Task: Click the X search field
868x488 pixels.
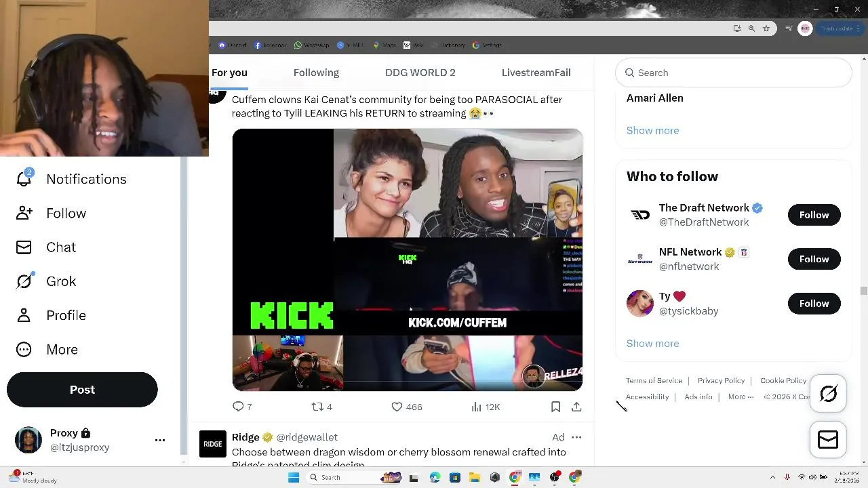Action: (x=733, y=73)
